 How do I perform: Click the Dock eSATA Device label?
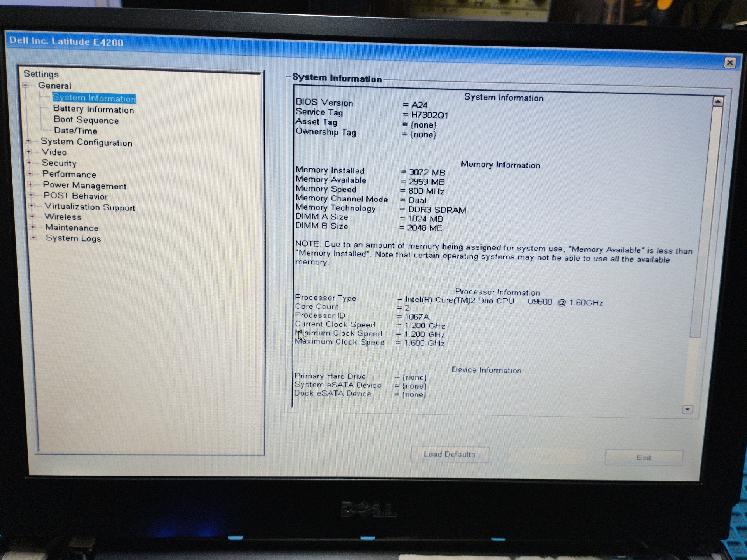(x=332, y=393)
